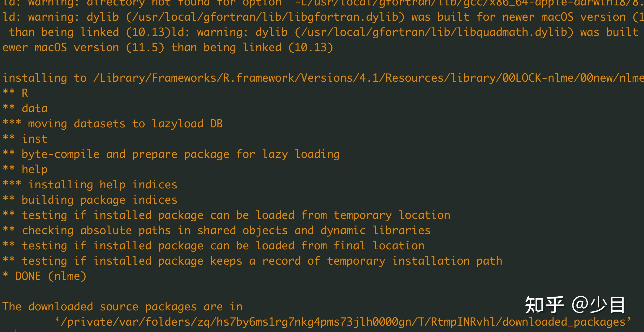
Task: Click the downloaded_packages folder path
Action: tap(343, 321)
